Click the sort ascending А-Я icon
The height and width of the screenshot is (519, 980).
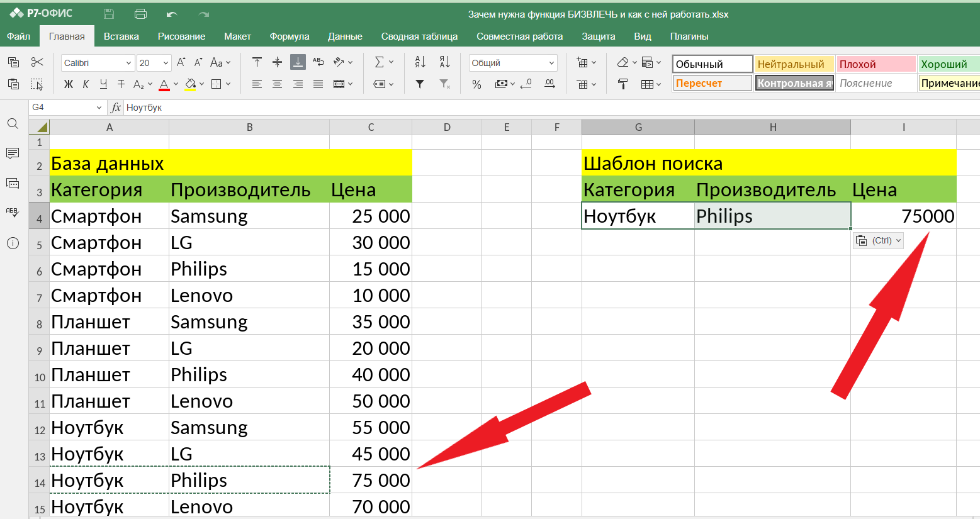click(x=420, y=62)
